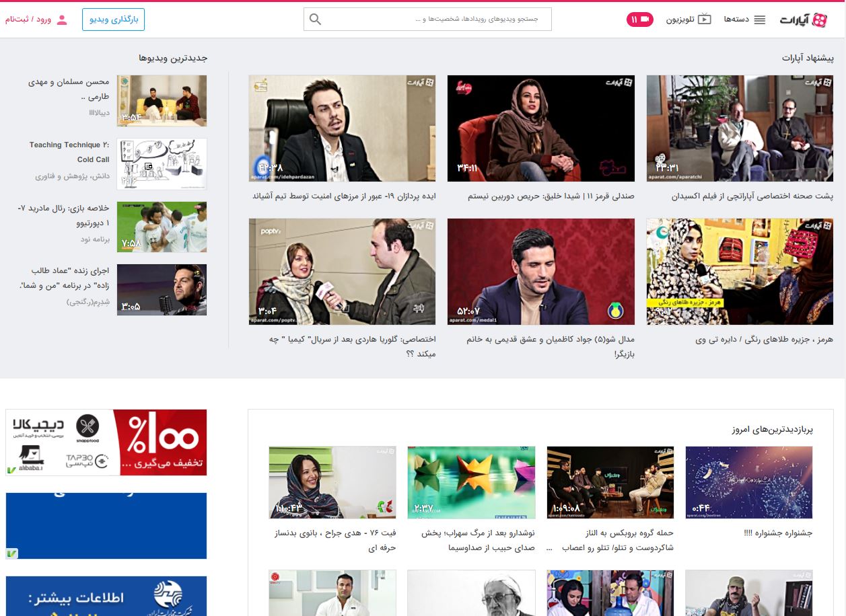846x616 pixels.
Task: Open thumbnail of نوشدارو بعد از مرگ سهراب
Action: [x=471, y=482]
